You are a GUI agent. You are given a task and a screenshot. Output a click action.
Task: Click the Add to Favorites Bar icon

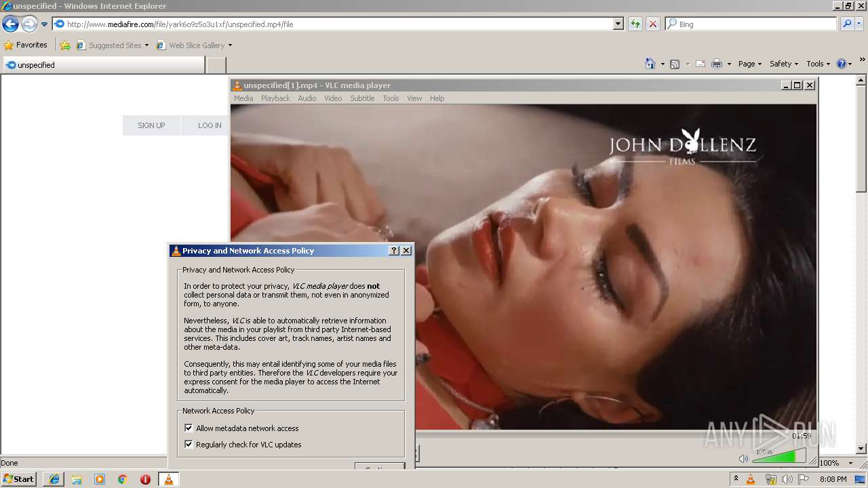point(65,45)
